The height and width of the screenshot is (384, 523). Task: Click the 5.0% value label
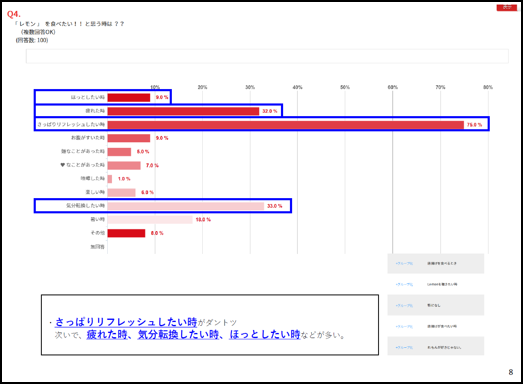(x=143, y=152)
